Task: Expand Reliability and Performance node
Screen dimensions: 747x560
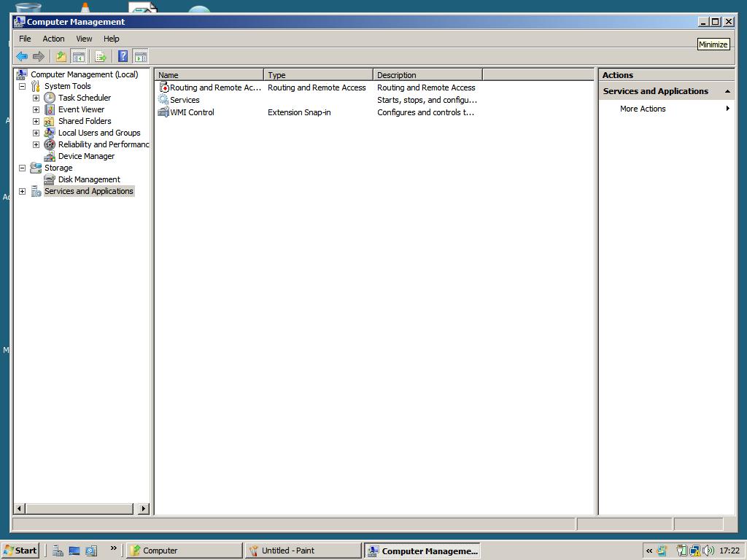Action: 36,144
